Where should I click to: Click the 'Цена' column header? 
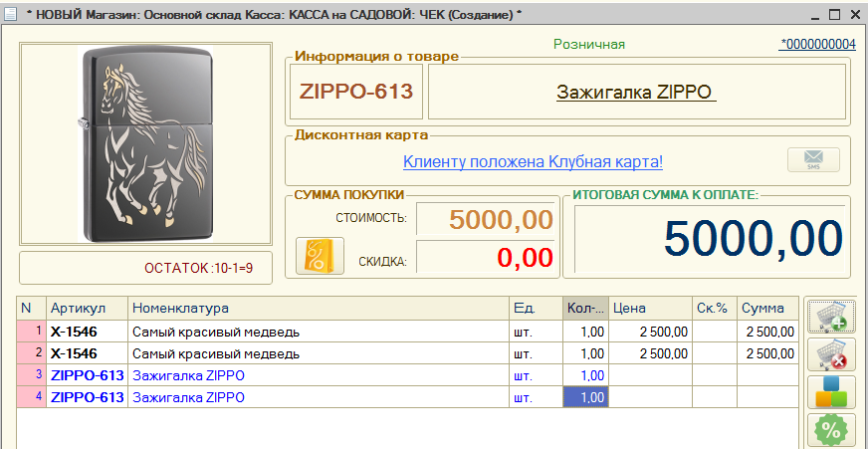click(650, 309)
